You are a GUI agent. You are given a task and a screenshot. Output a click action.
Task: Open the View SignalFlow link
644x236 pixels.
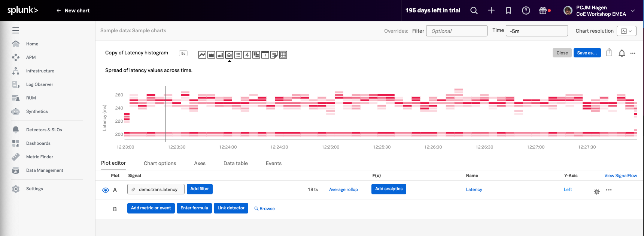pos(620,176)
